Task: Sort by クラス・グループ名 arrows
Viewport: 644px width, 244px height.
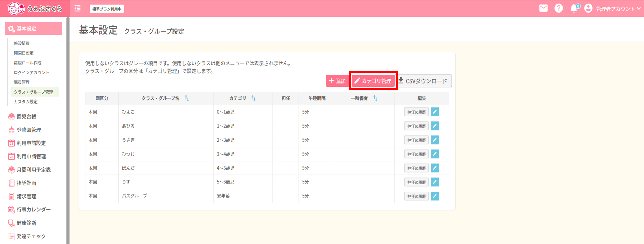Action: click(187, 98)
